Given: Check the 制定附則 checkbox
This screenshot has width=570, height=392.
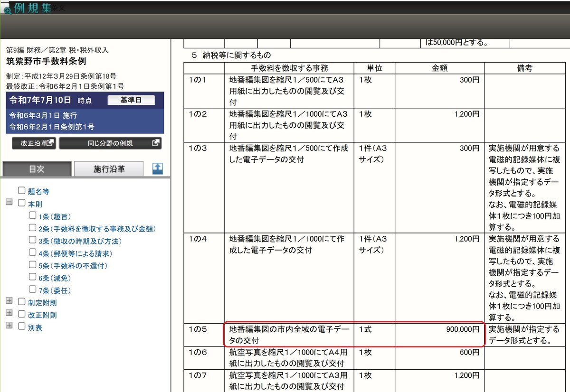Looking at the screenshot, I should 21,301.
